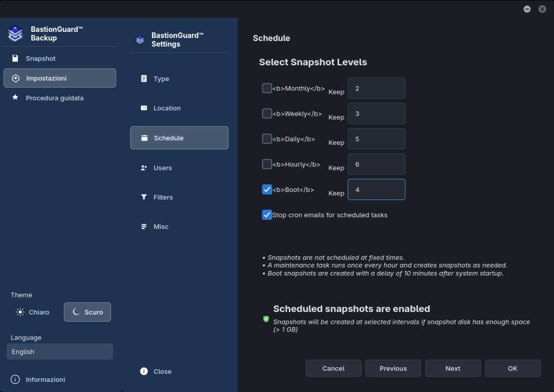This screenshot has height=392, width=554.
Task: Uncheck the Boot snapshot checkbox
Action: point(267,190)
